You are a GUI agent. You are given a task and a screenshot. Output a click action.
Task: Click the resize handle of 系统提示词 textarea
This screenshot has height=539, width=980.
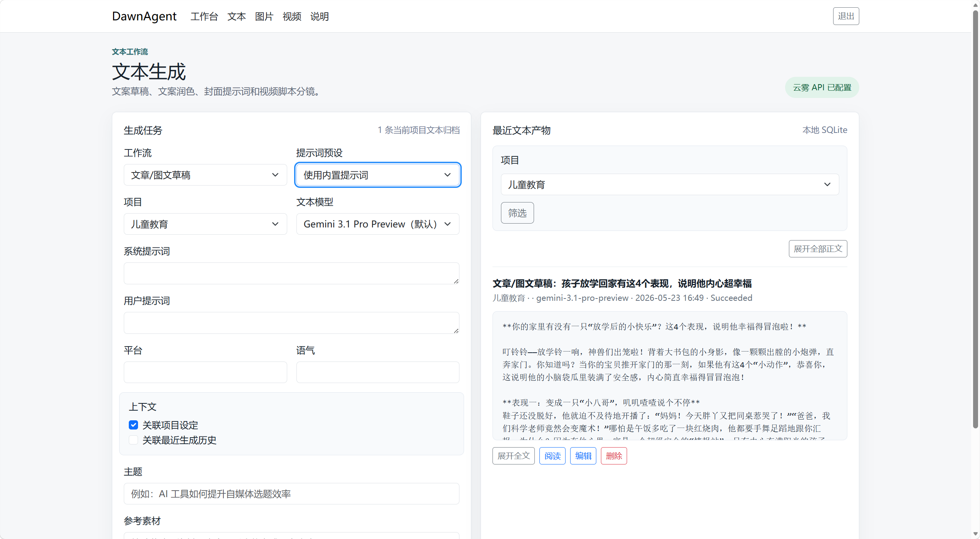(x=456, y=281)
